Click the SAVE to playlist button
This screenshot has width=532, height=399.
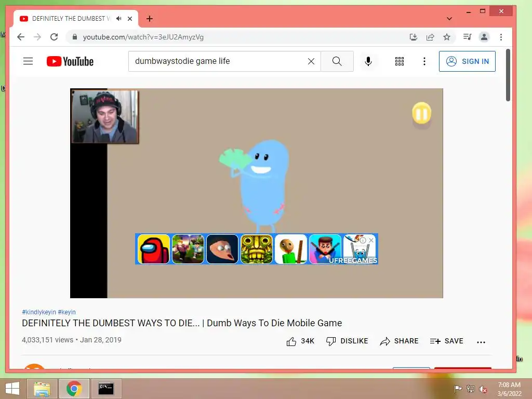(x=446, y=341)
